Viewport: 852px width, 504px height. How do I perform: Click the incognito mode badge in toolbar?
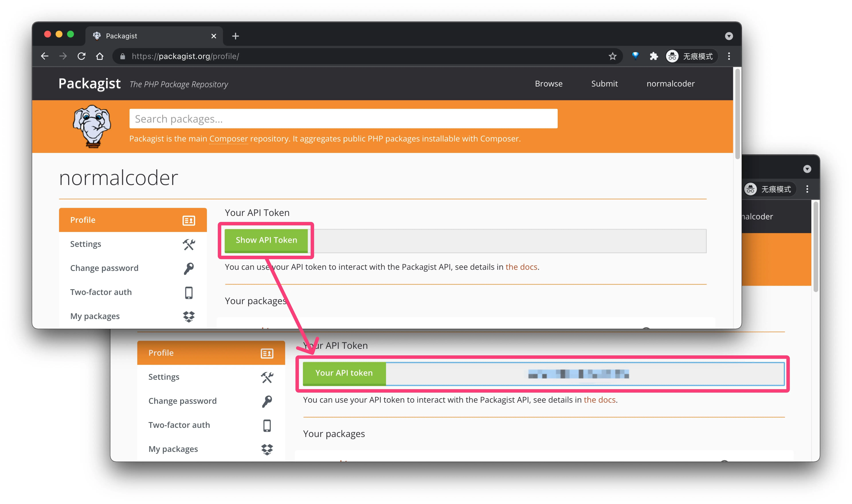pos(690,56)
